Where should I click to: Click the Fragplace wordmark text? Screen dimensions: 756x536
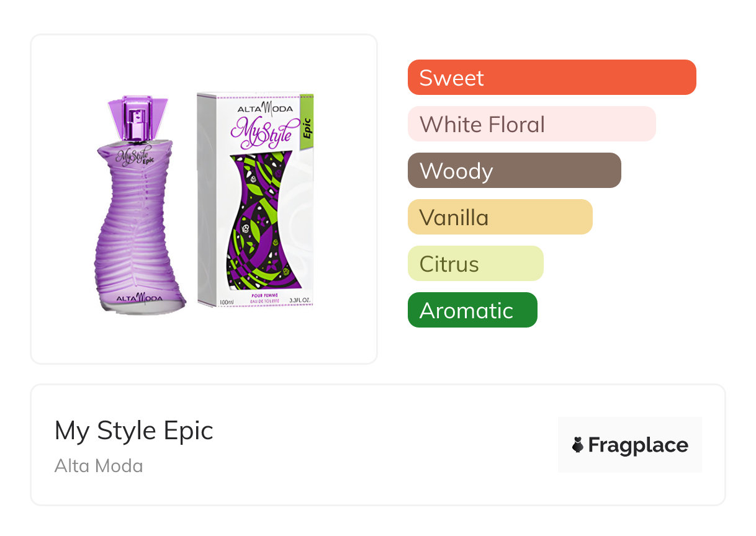[x=638, y=445]
